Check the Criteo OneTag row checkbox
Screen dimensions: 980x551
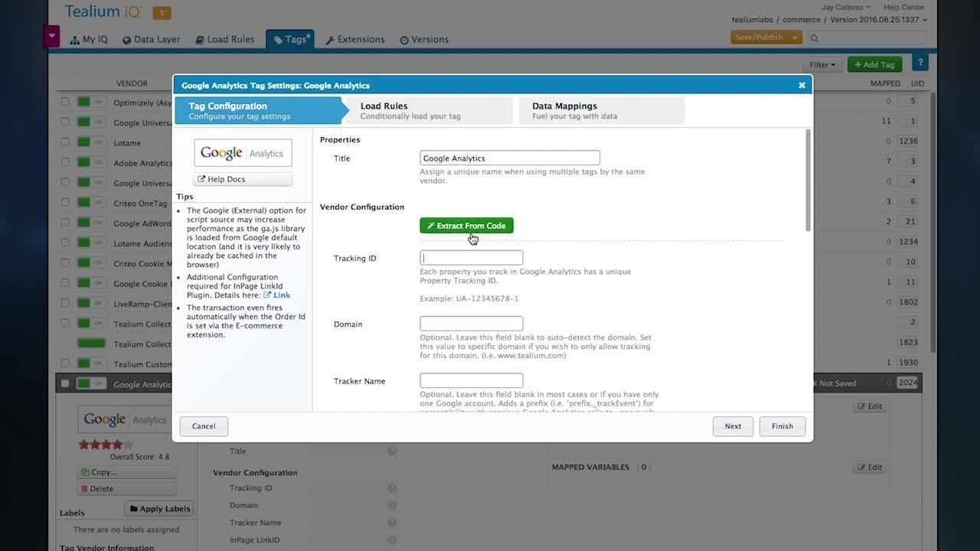[65, 203]
